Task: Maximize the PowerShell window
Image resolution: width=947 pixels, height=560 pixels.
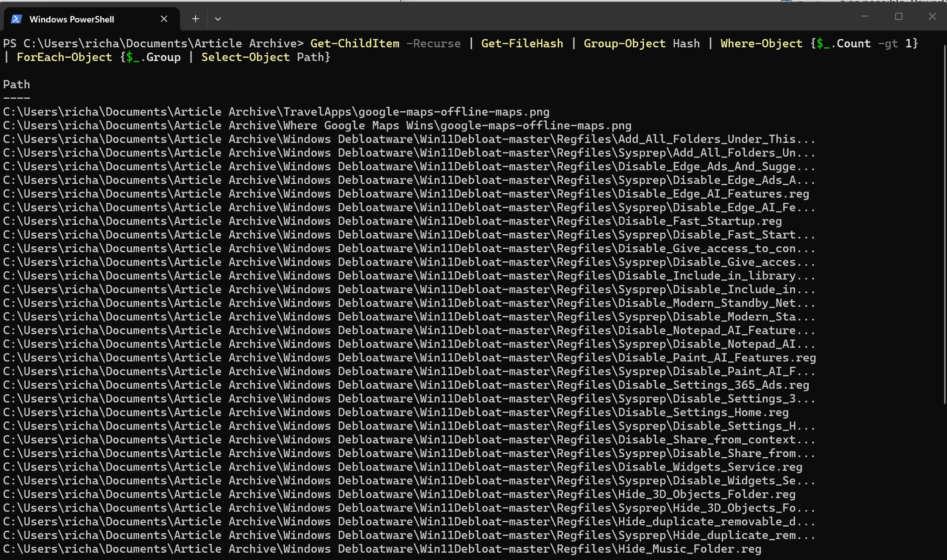Action: 899,16
